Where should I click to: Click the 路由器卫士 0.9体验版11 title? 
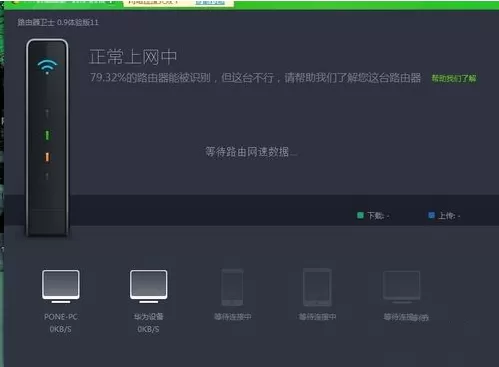[58, 22]
